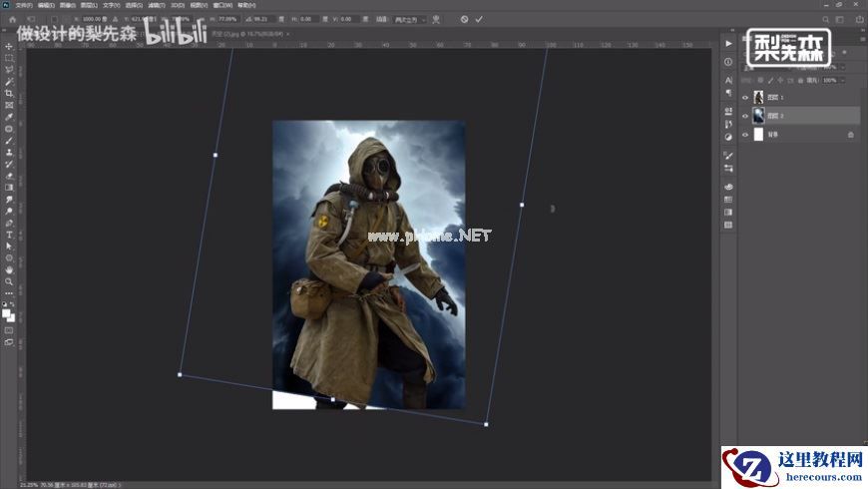
Task: Select the Dodge tool
Action: [x=9, y=211]
